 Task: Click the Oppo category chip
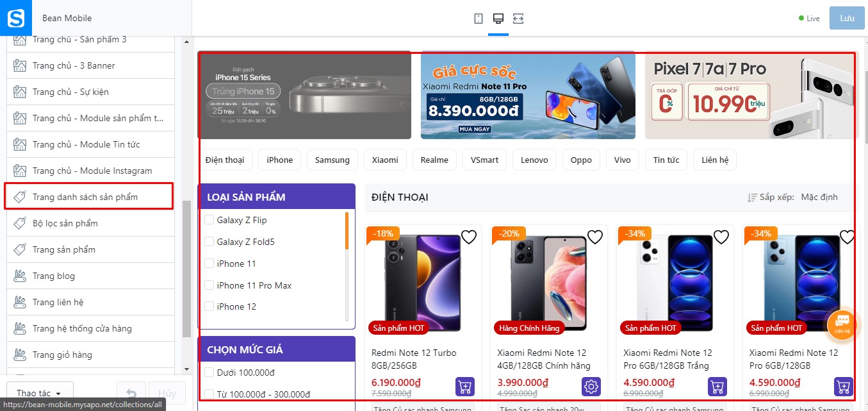(x=581, y=160)
